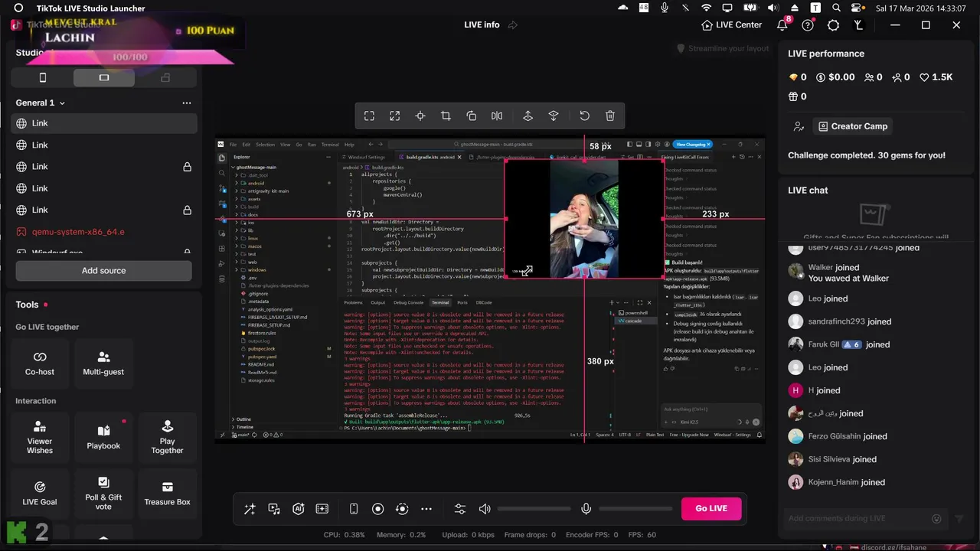Open scene more options next to General 1
This screenshot has height=551, width=980.
point(187,103)
